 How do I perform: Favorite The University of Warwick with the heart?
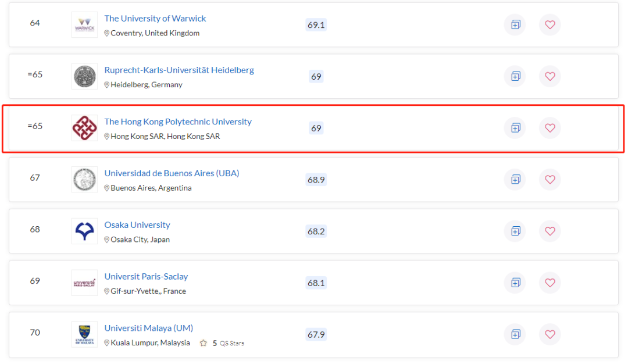point(550,25)
